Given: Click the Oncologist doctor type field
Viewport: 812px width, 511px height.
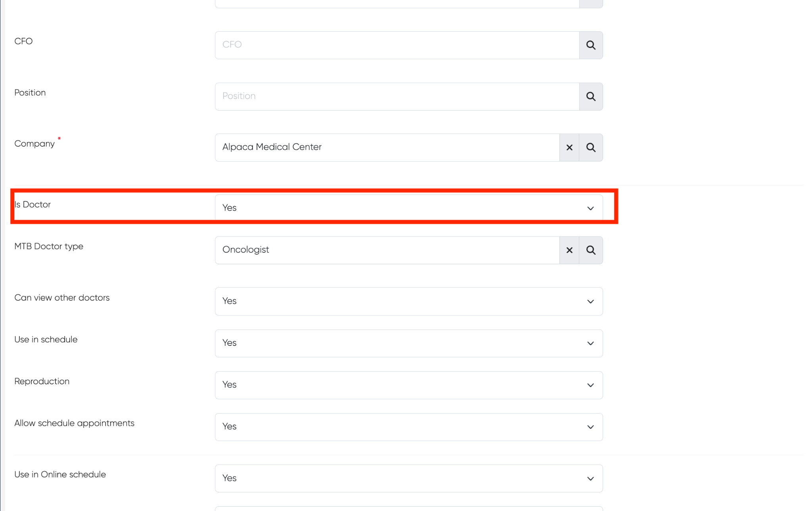Looking at the screenshot, I should click(387, 250).
